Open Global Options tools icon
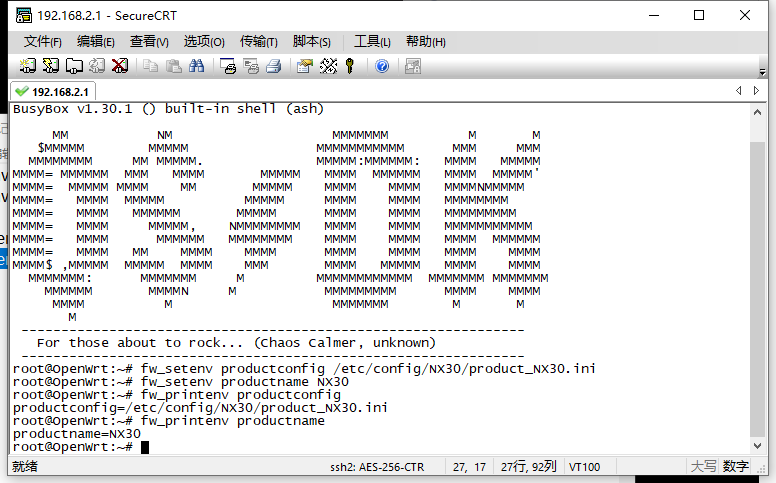The width and height of the screenshot is (776, 483). click(328, 66)
